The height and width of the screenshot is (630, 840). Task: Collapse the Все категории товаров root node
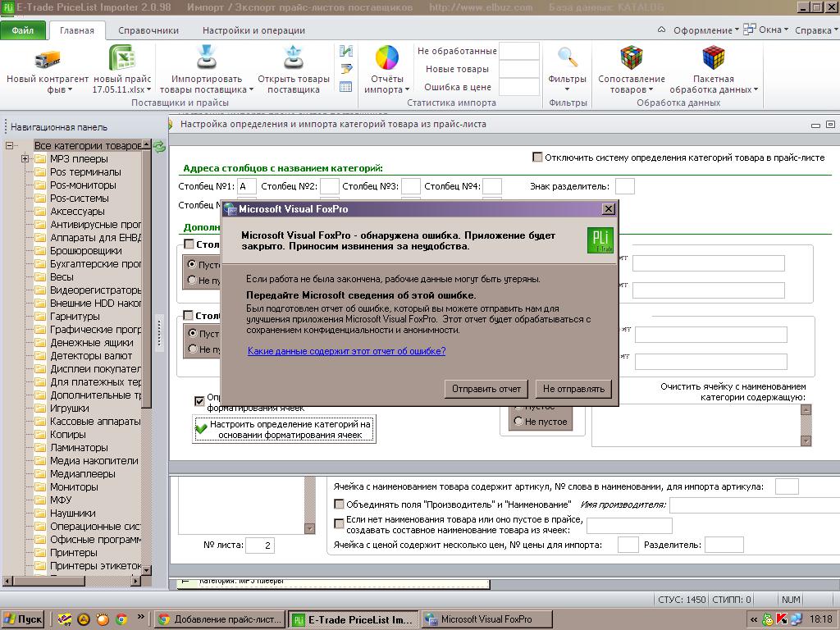9,145
